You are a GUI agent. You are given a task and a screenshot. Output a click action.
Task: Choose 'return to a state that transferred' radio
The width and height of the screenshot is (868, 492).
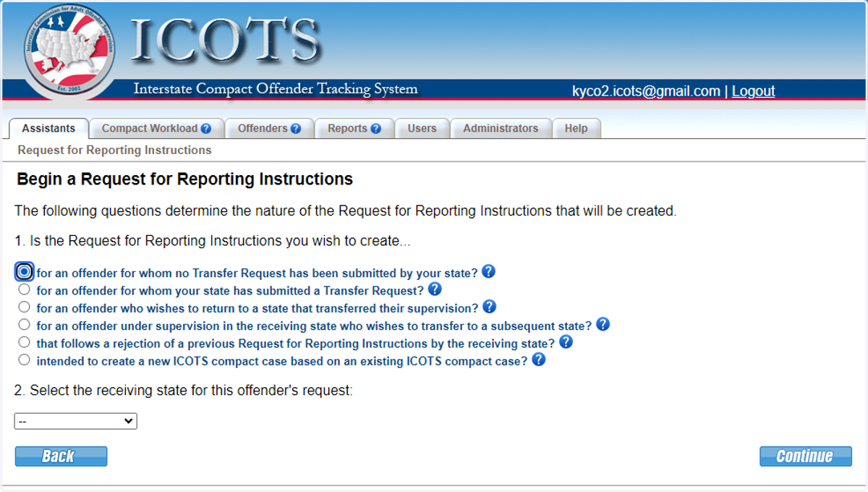pyautogui.click(x=25, y=307)
